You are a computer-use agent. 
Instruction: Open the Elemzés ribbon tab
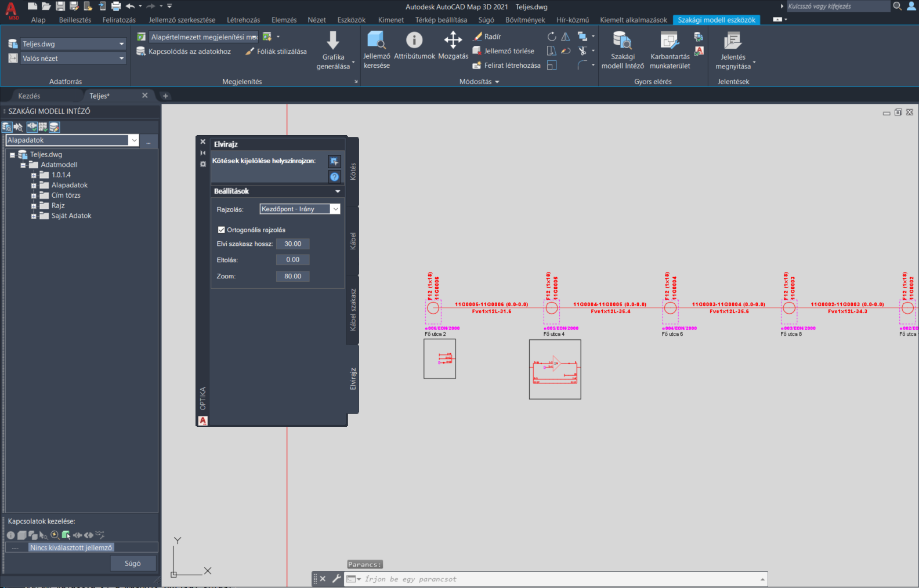284,20
